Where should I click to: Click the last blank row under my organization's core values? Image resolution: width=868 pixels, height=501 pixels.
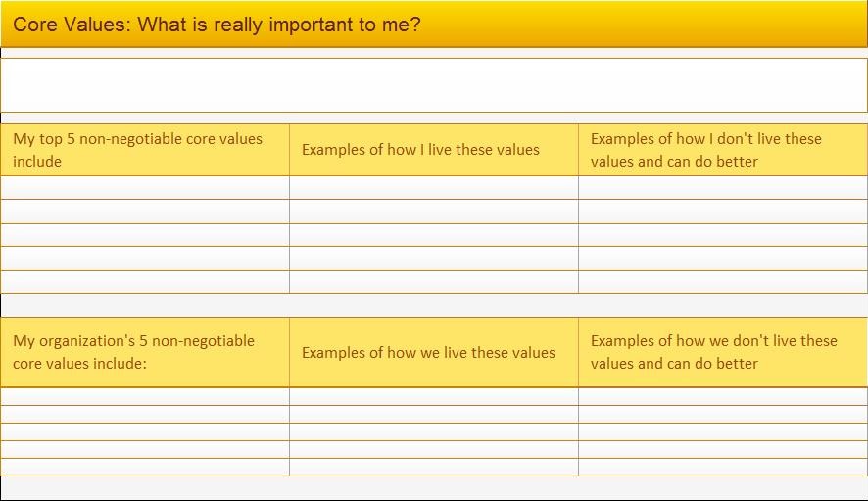pyautogui.click(x=145, y=467)
